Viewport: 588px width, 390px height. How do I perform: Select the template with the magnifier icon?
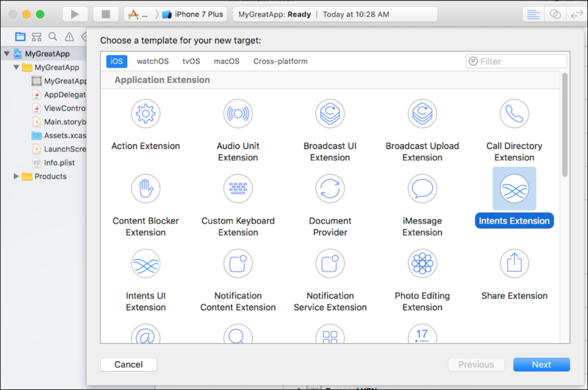tap(238, 335)
